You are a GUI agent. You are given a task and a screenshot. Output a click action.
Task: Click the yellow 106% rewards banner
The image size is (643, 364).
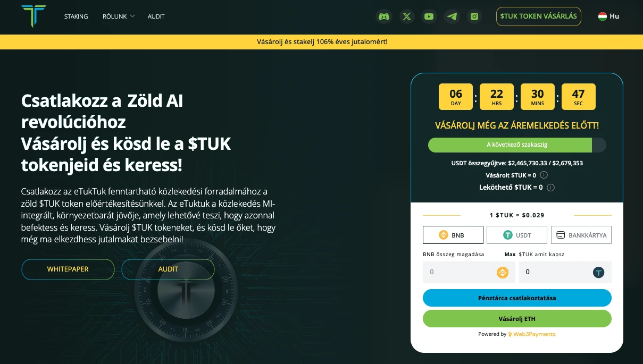pos(321,41)
